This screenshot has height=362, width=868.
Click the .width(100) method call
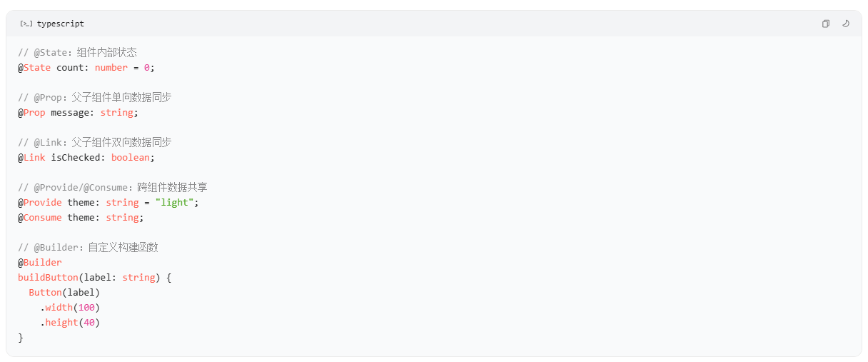point(70,308)
